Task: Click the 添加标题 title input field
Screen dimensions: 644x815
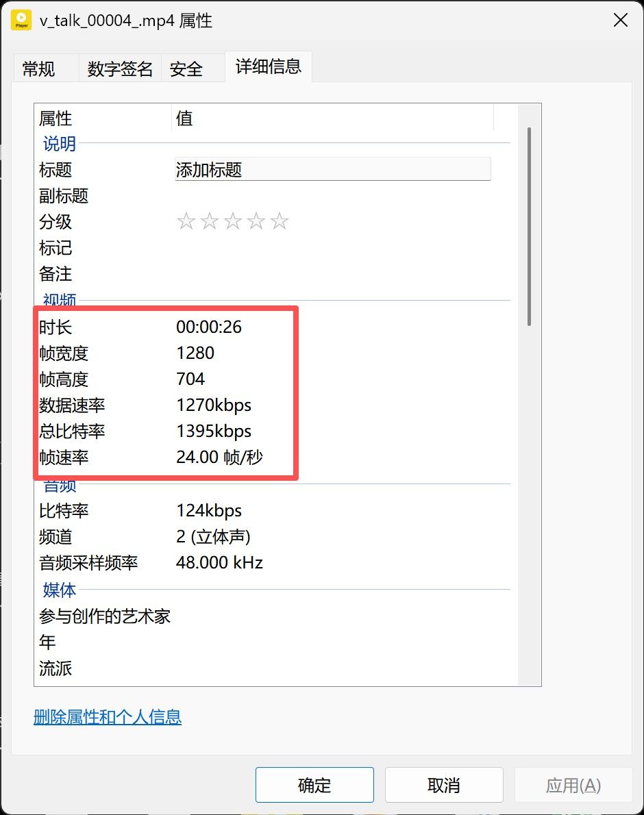Action: pyautogui.click(x=333, y=169)
